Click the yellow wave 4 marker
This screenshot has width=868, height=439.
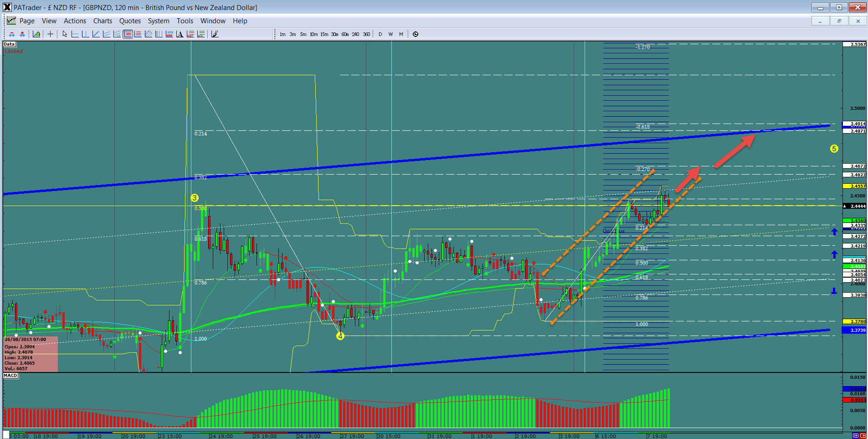tap(340, 336)
